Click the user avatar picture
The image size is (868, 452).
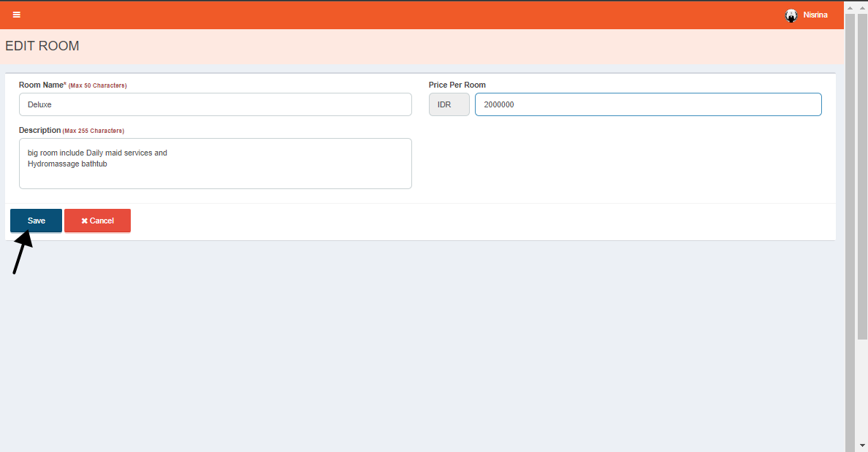(791, 15)
